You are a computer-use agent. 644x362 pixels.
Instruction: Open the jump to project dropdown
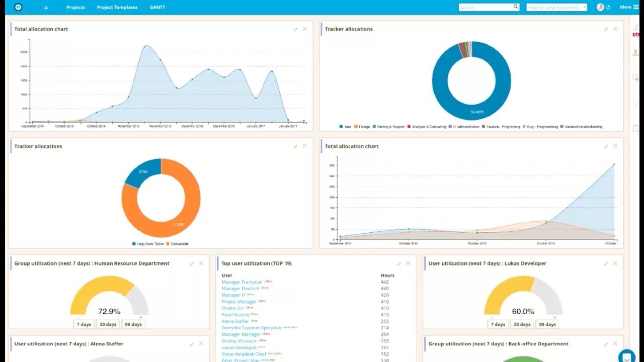[x=557, y=7]
